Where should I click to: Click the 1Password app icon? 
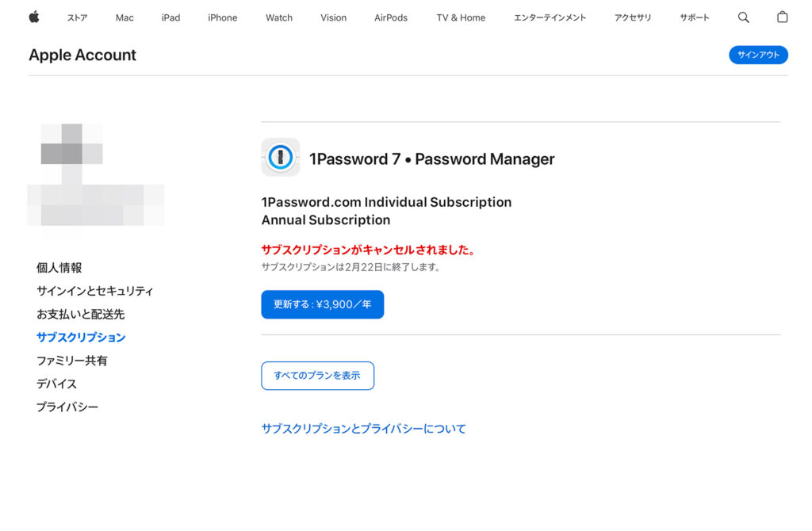[x=280, y=158]
